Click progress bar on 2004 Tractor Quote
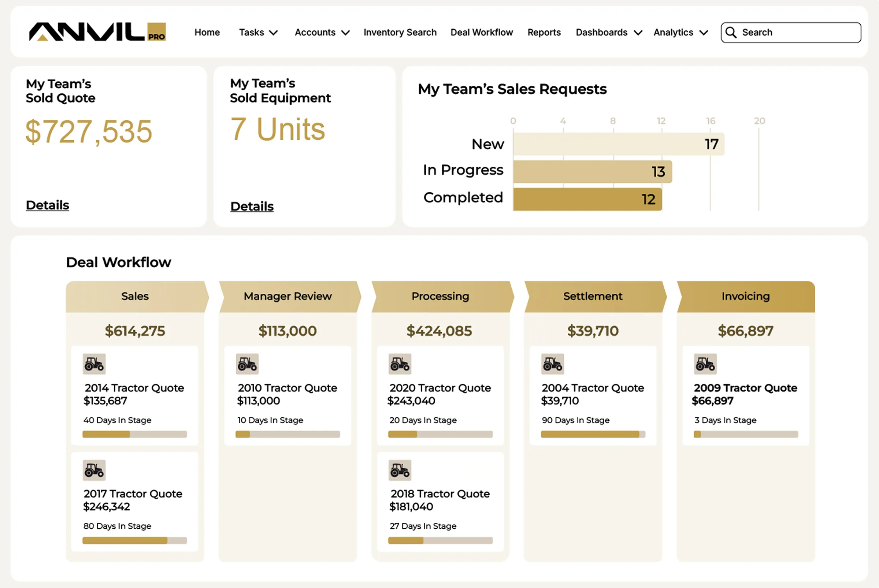Screen dimensions: 879x588 [x=593, y=434]
